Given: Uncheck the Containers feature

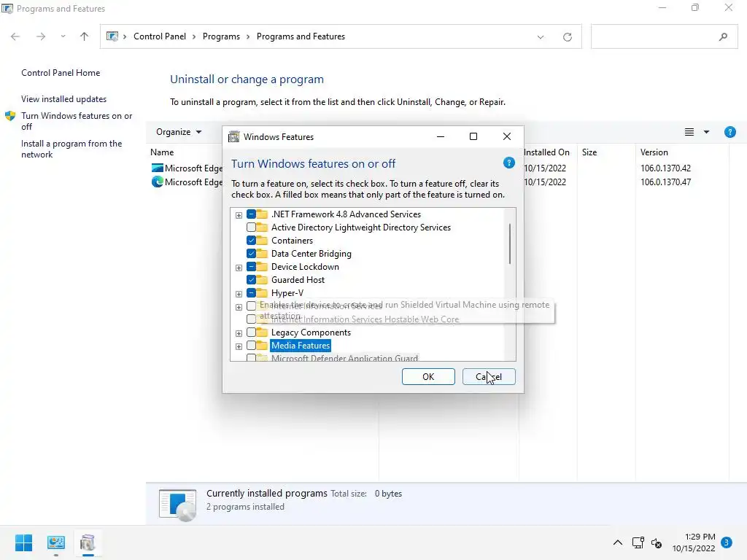Looking at the screenshot, I should click(x=251, y=241).
